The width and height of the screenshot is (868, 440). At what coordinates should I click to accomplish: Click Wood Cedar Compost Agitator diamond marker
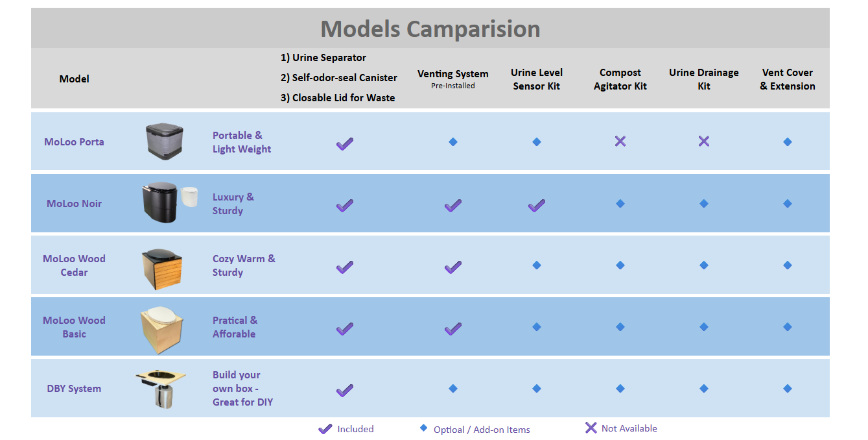tap(620, 265)
